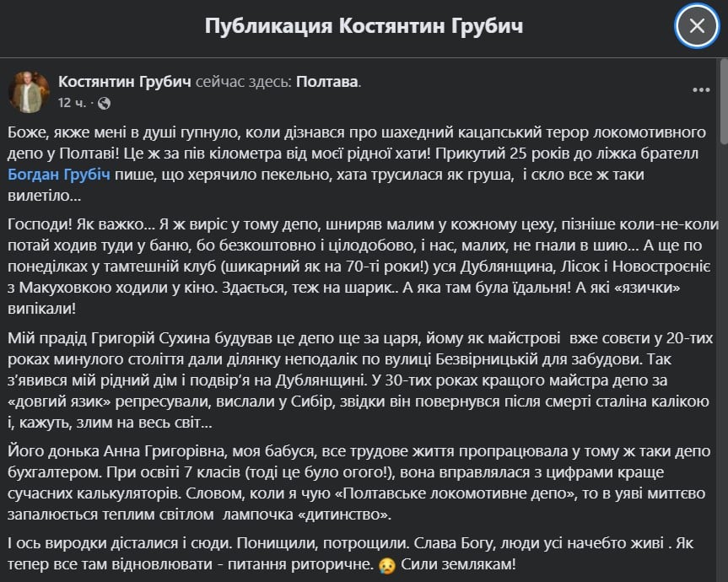Click the 'сейчас здесь:' check-in text
The width and height of the screenshot is (728, 582).
[245, 82]
